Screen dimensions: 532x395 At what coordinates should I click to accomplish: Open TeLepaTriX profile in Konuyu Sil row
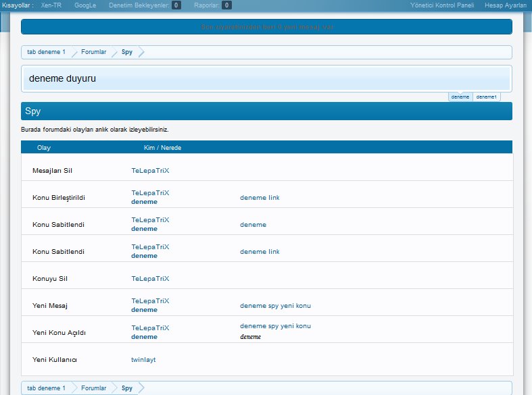tap(150, 279)
